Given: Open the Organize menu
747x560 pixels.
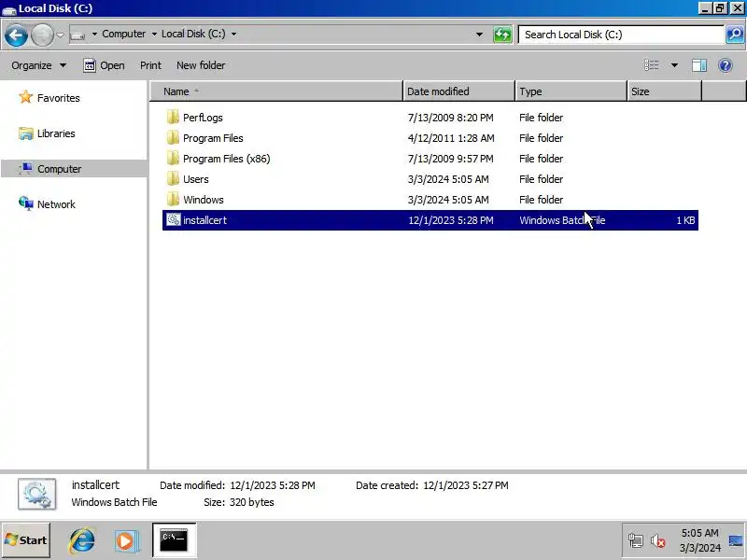Looking at the screenshot, I should (x=38, y=65).
